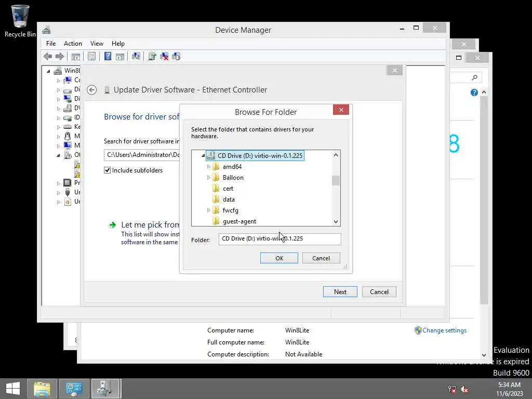This screenshot has height=399, width=532.
Task: Click the help question-mark icon in System window
Action: [474, 92]
